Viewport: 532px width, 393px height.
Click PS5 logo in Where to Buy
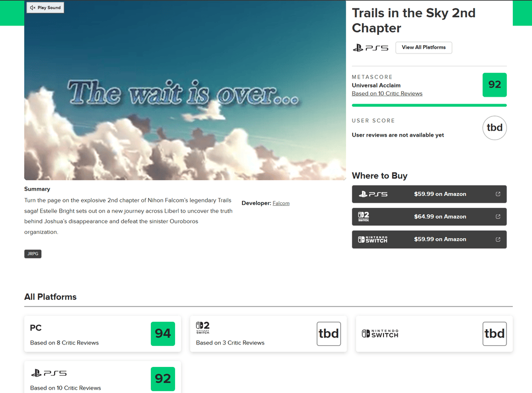click(x=373, y=194)
